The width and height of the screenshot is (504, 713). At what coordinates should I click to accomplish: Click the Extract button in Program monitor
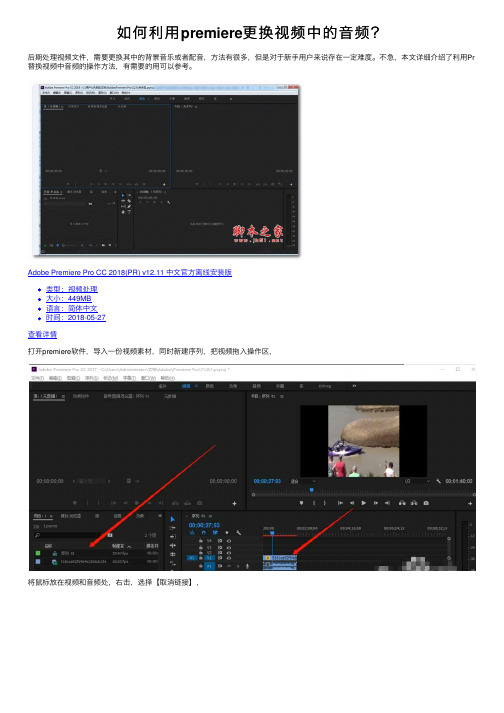click(414, 503)
